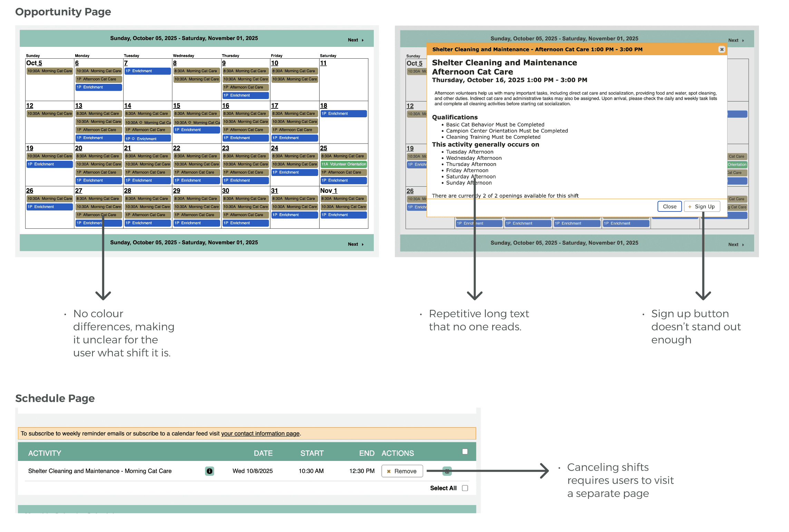Close the Afternoon Cat Care popup with X
This screenshot has height=532, width=789.
[x=722, y=49]
